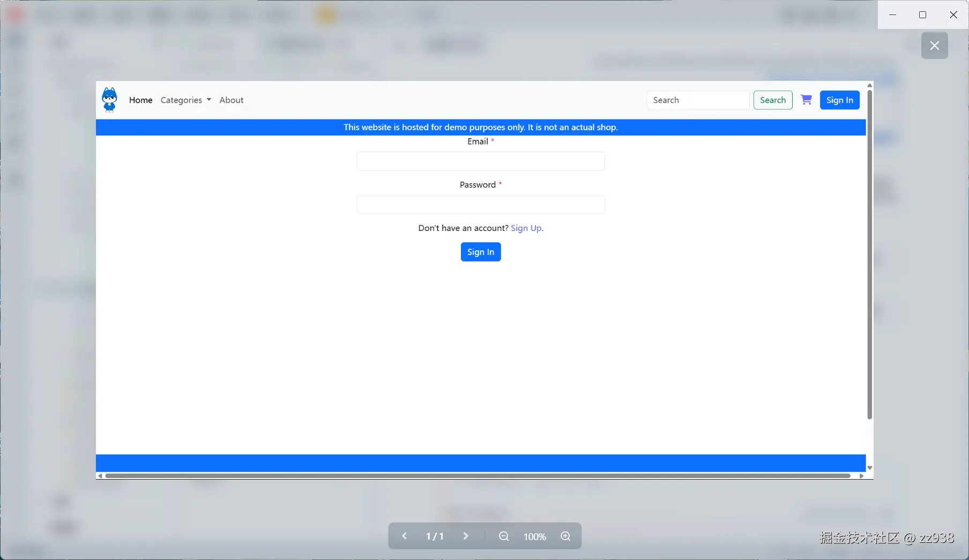Follow the Sign Up link
The width and height of the screenshot is (969, 560).
526,228
